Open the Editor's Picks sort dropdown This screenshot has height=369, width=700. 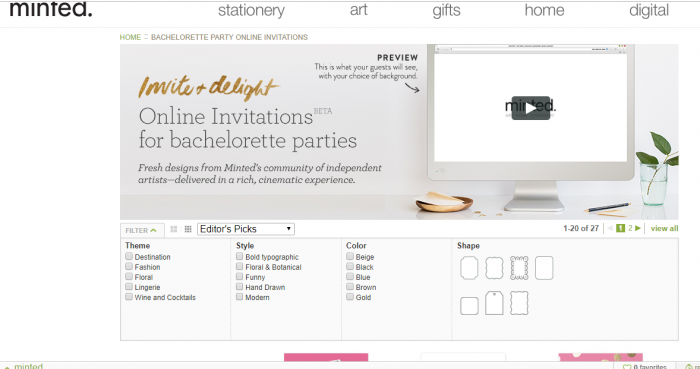[246, 229]
